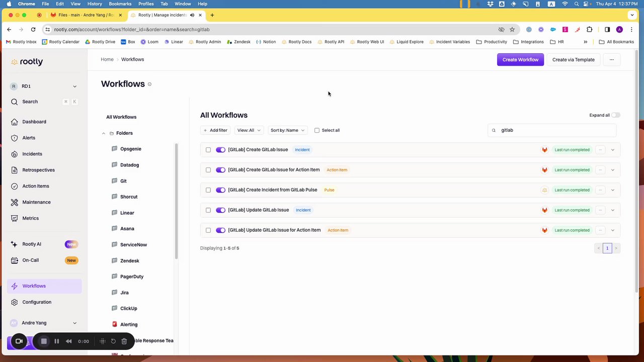Open Rootly AI in the sidebar

pos(32,244)
